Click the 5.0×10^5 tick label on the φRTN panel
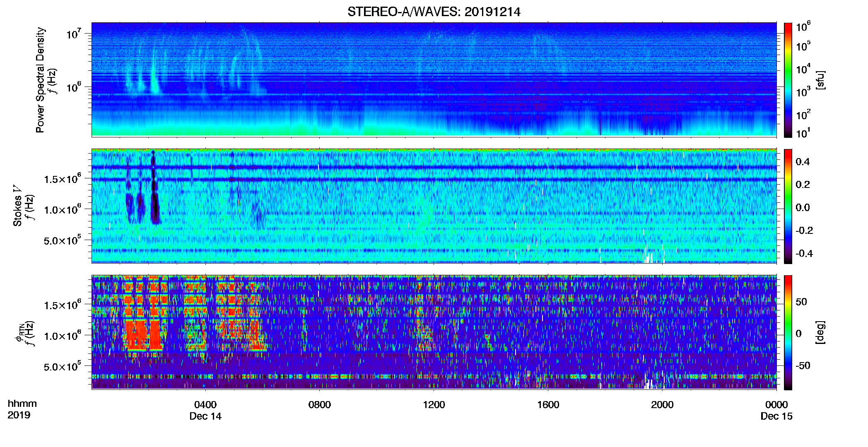 [x=63, y=367]
